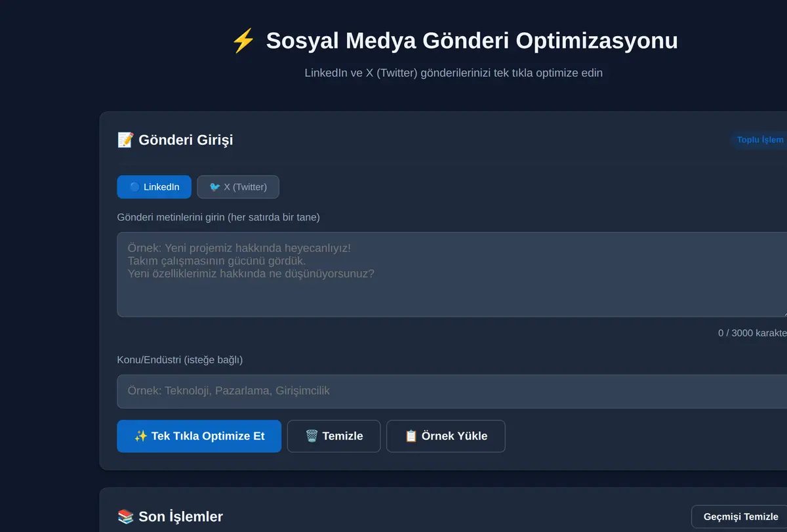
Task: Click the Tek Tıkla Optimize Et button
Action: click(x=199, y=436)
